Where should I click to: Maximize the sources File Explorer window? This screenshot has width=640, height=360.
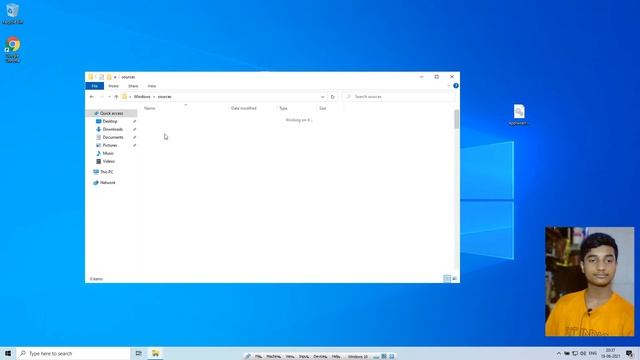(x=437, y=77)
